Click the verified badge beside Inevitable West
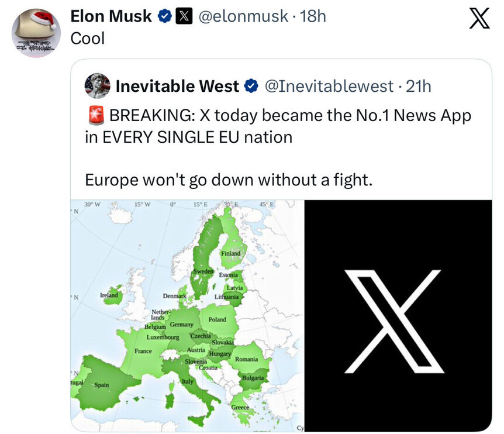The height and width of the screenshot is (434, 504). (251, 87)
